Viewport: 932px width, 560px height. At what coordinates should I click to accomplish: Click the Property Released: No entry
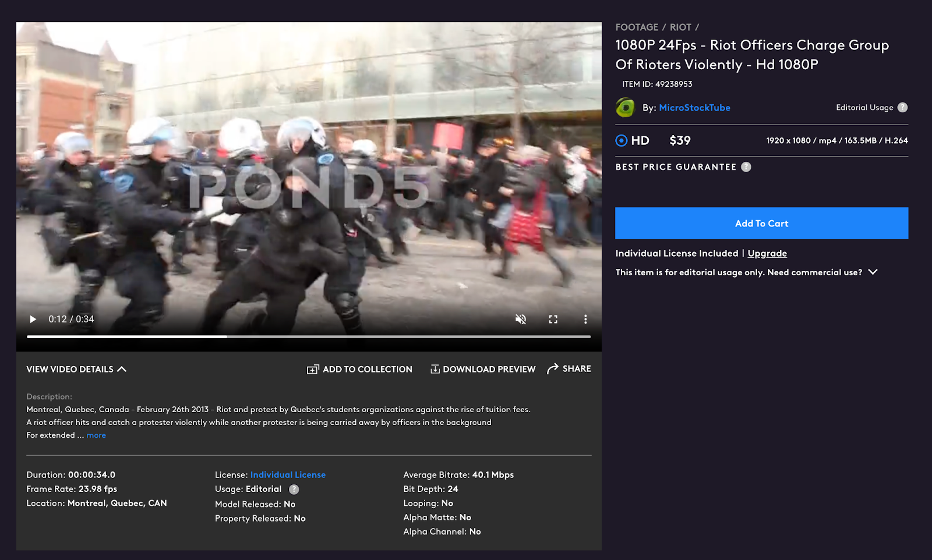pyautogui.click(x=260, y=518)
